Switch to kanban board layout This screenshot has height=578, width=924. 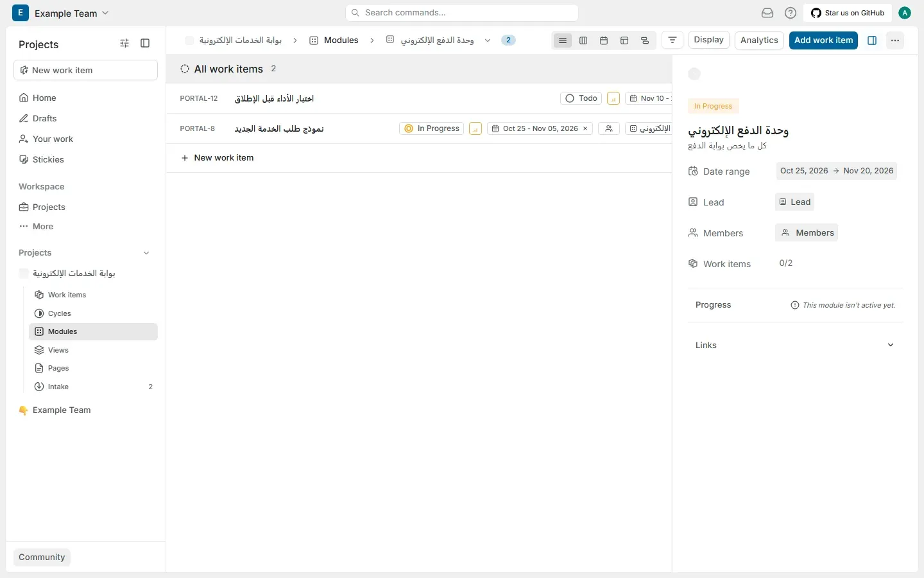point(583,40)
